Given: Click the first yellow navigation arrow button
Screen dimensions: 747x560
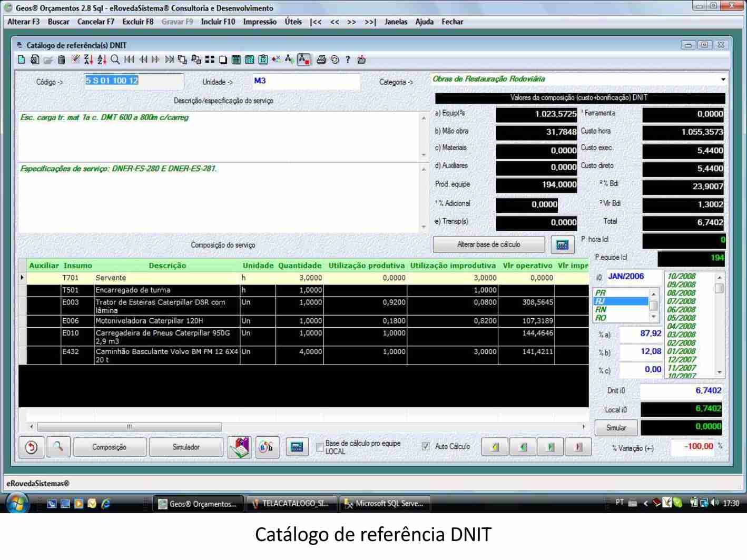Looking at the screenshot, I should pyautogui.click(x=495, y=447).
